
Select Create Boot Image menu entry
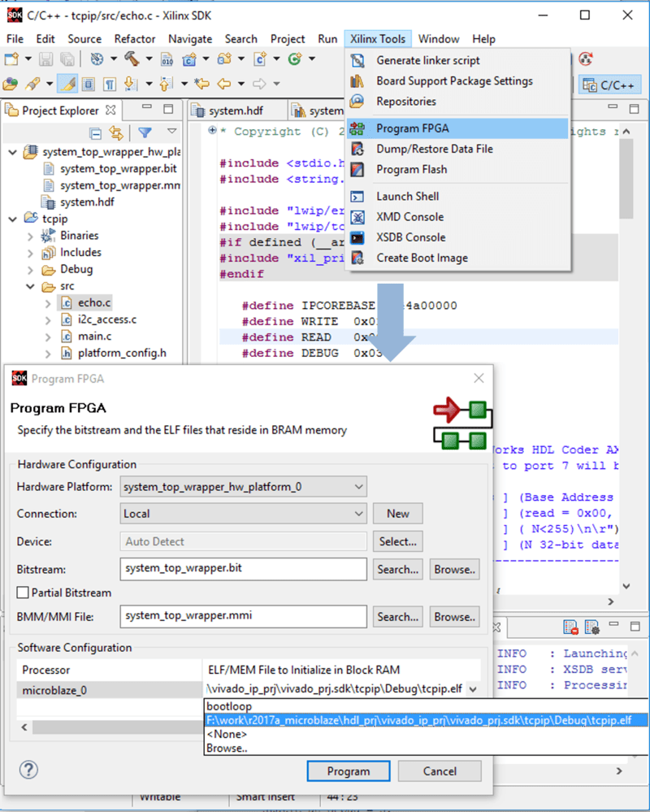click(x=458, y=258)
